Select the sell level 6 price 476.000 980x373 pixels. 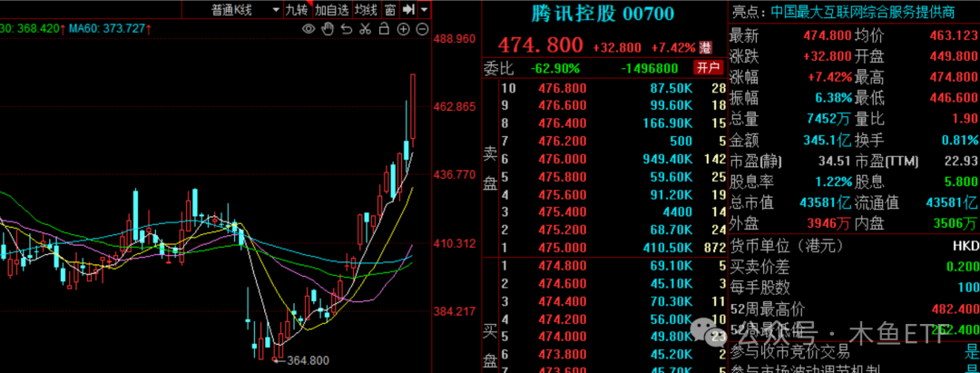pyautogui.click(x=563, y=160)
